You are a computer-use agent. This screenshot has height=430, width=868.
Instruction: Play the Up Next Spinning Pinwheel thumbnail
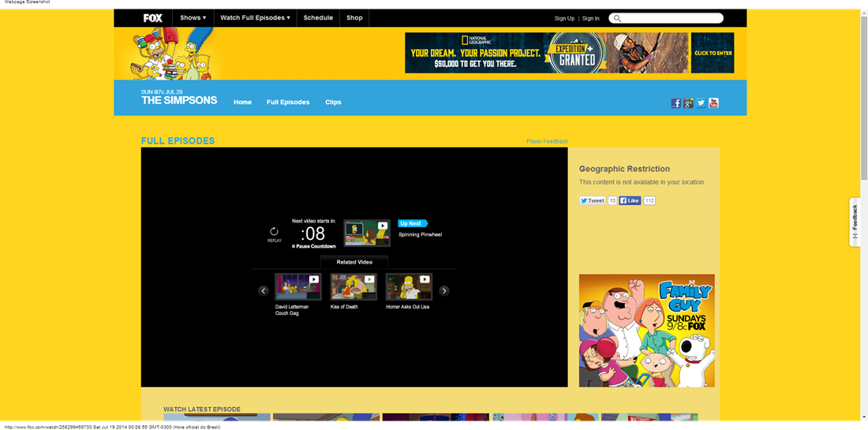[366, 233]
